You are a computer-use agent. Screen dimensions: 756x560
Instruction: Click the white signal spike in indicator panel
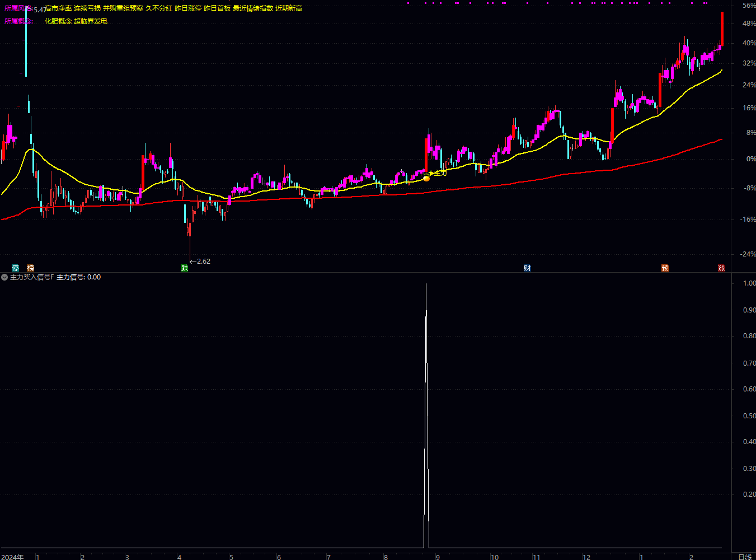point(426,416)
